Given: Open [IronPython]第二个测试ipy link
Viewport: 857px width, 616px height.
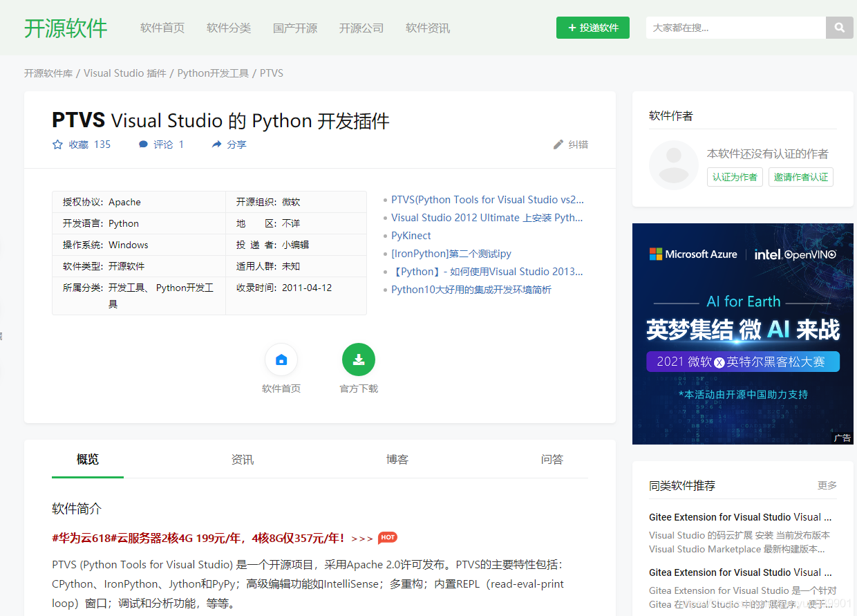Looking at the screenshot, I should (451, 254).
